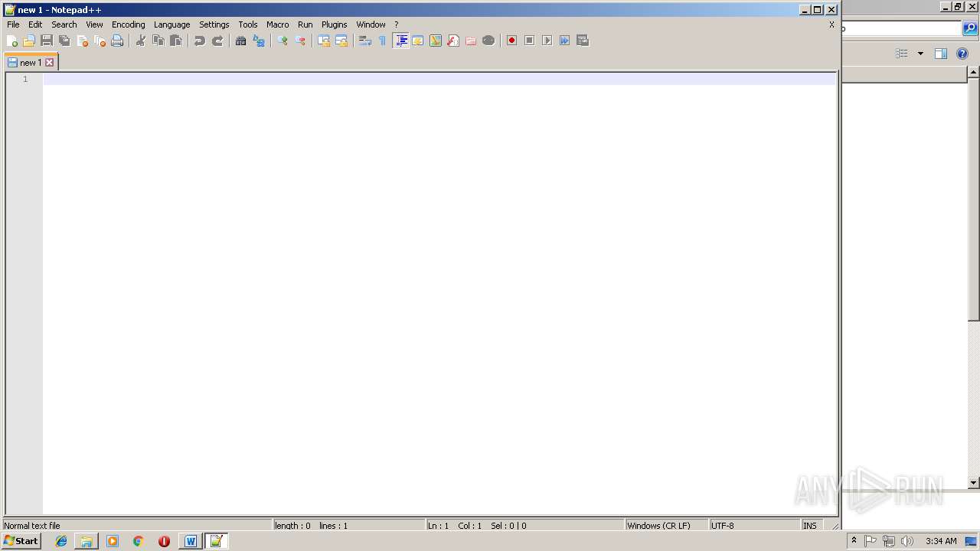980x551 pixels.
Task: Open the Encoding menu
Action: point(129,24)
